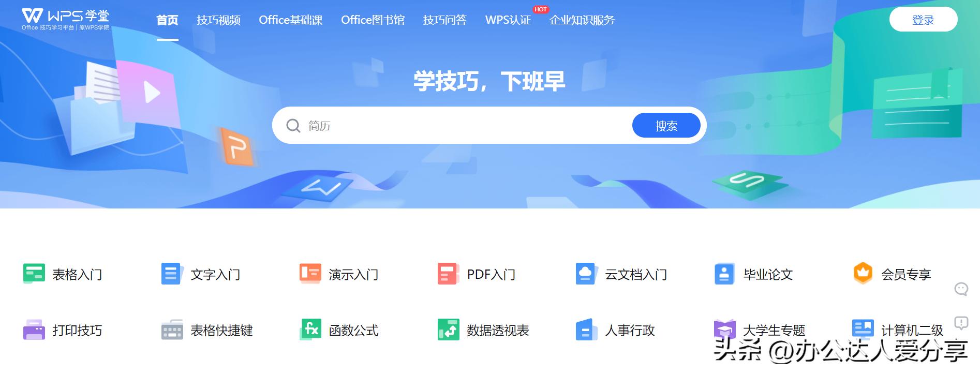This screenshot has width=980, height=374.
Task: Click the purple 打印技巧 printer icon
Action: pos(34,330)
